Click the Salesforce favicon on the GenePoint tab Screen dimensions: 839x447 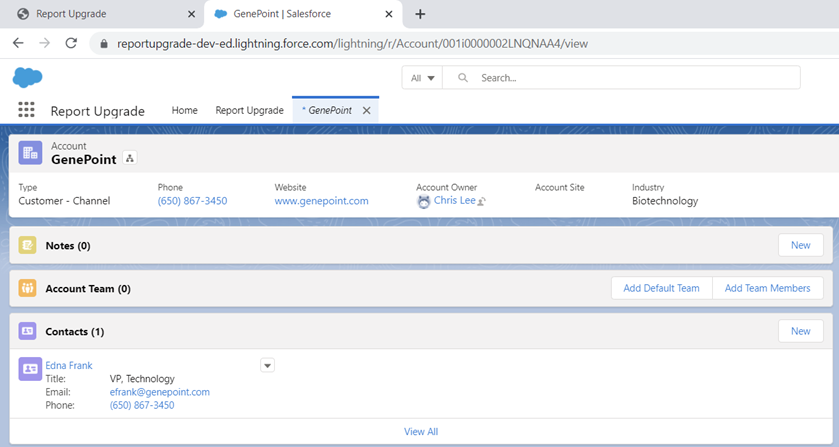pyautogui.click(x=220, y=14)
